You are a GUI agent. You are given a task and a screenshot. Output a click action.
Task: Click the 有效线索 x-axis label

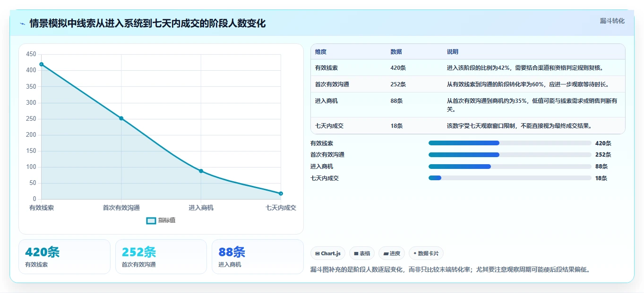click(x=42, y=208)
